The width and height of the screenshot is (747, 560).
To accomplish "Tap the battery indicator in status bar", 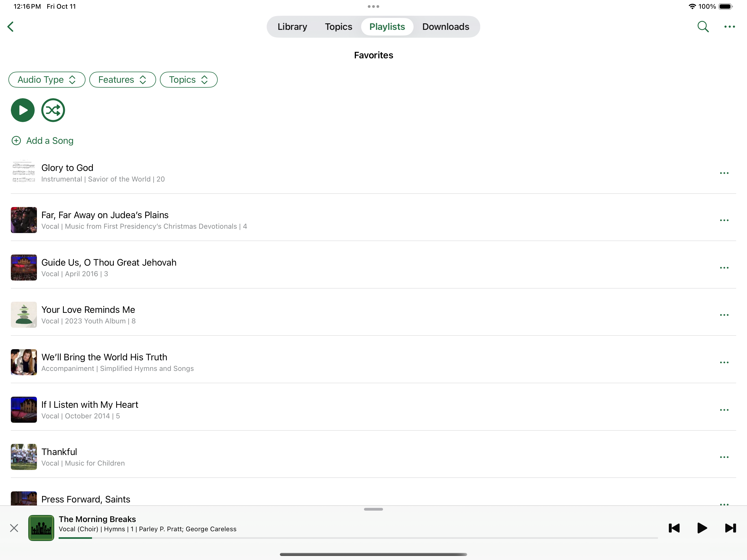I will (x=725, y=7).
